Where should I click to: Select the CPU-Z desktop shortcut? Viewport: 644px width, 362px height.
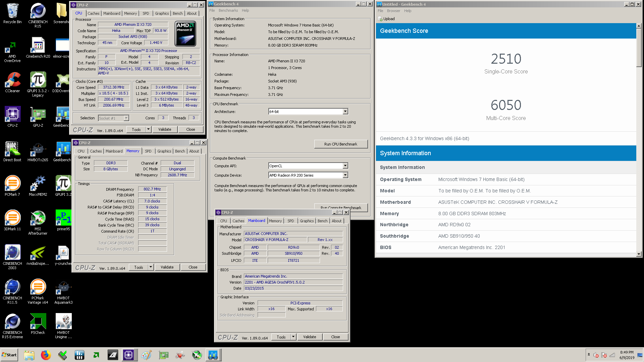coord(12,117)
